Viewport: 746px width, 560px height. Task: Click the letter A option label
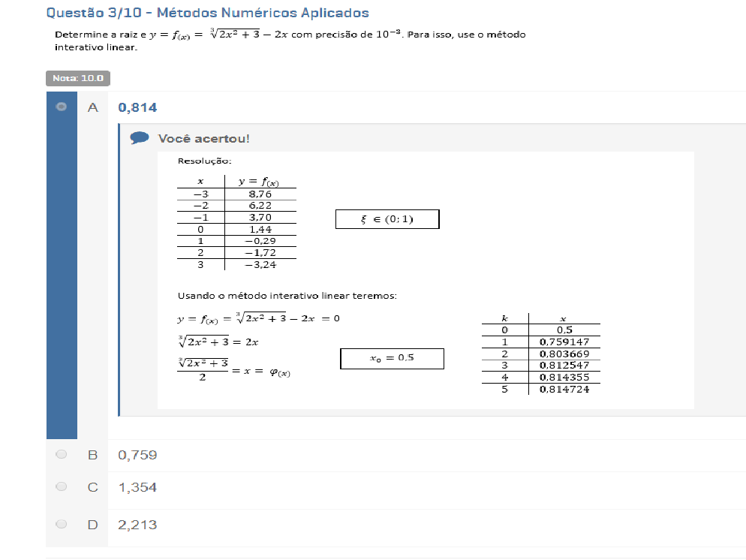[x=93, y=107]
